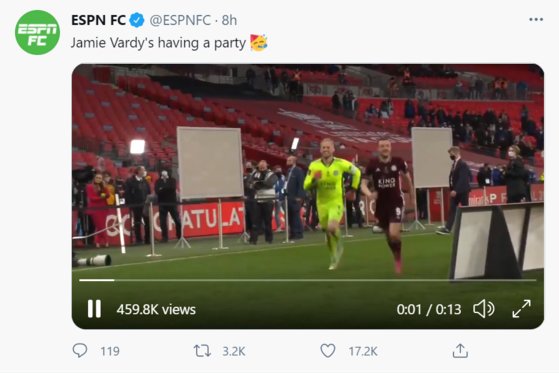Open the ESPN FC profile avatar
Viewport: 559px width, 373px height.
pyautogui.click(x=37, y=32)
